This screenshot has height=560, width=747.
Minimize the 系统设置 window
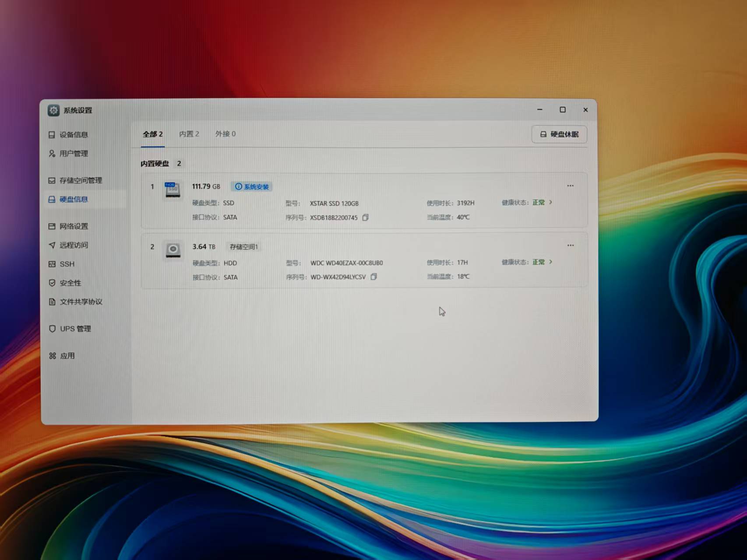point(540,109)
